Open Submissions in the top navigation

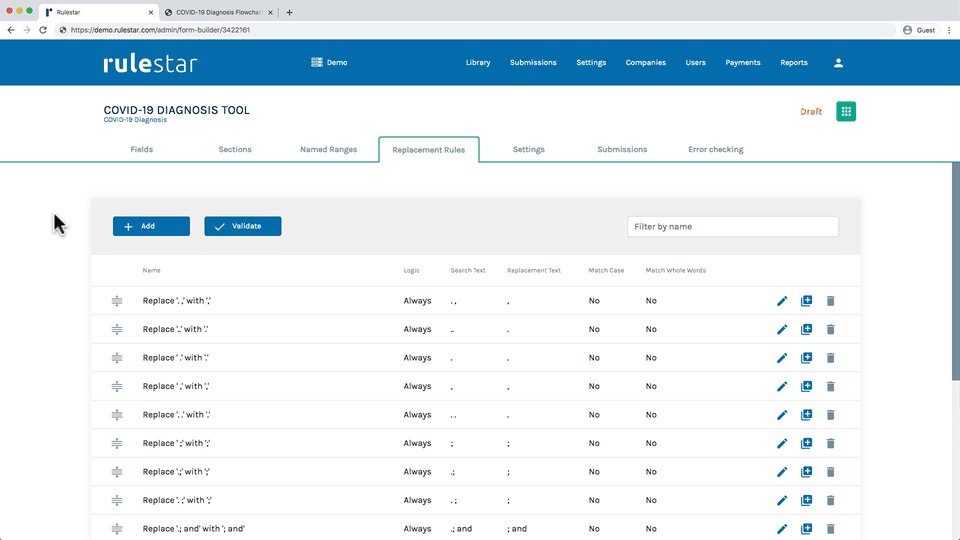click(x=533, y=62)
